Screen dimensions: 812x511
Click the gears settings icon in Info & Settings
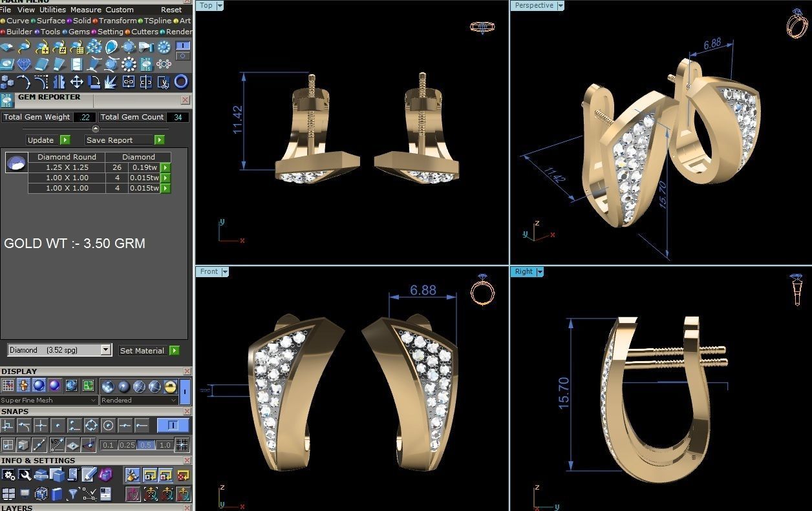coord(8,475)
